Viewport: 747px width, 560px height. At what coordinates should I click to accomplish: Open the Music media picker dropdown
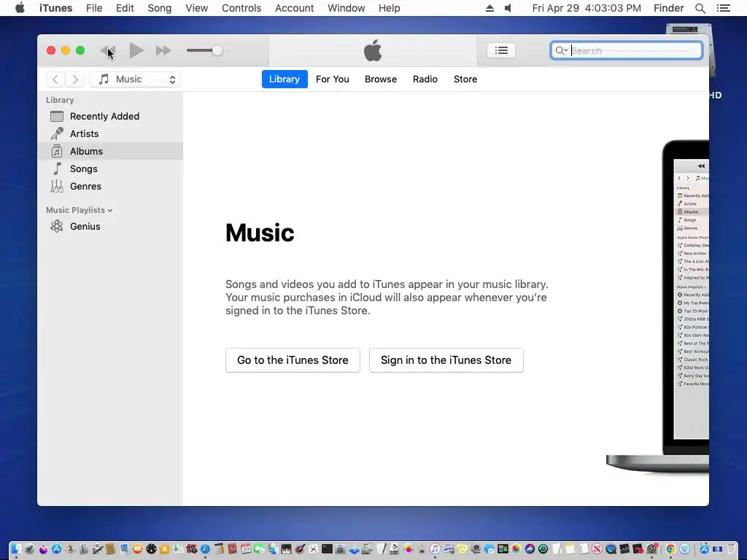tap(135, 79)
